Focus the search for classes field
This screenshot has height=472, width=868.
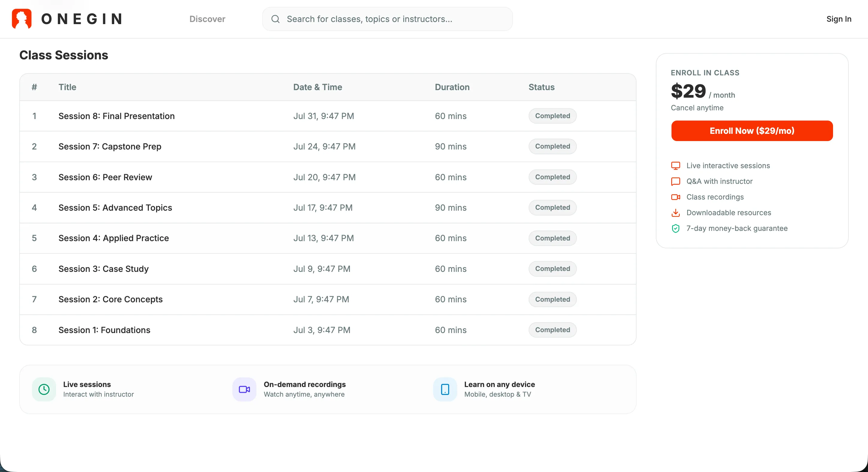(x=388, y=19)
